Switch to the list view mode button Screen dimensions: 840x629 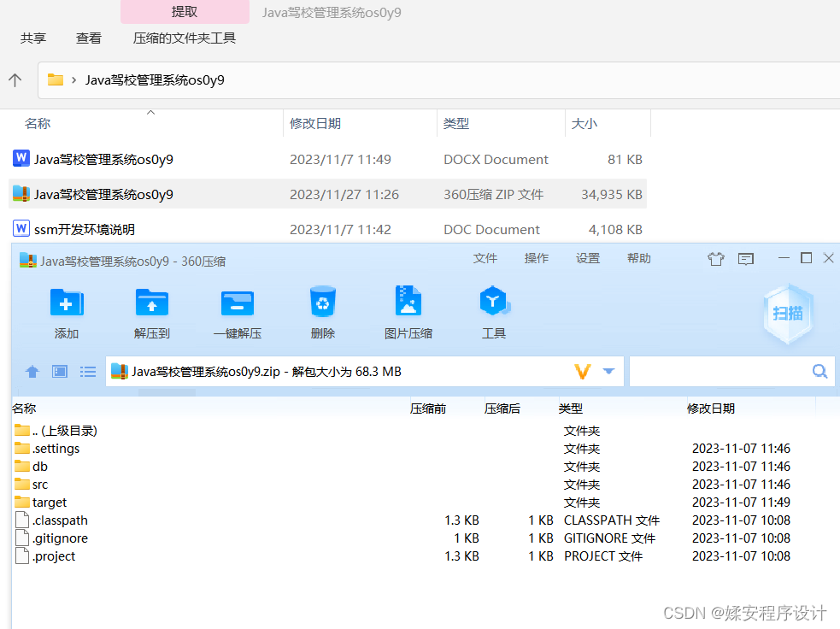[x=88, y=371]
